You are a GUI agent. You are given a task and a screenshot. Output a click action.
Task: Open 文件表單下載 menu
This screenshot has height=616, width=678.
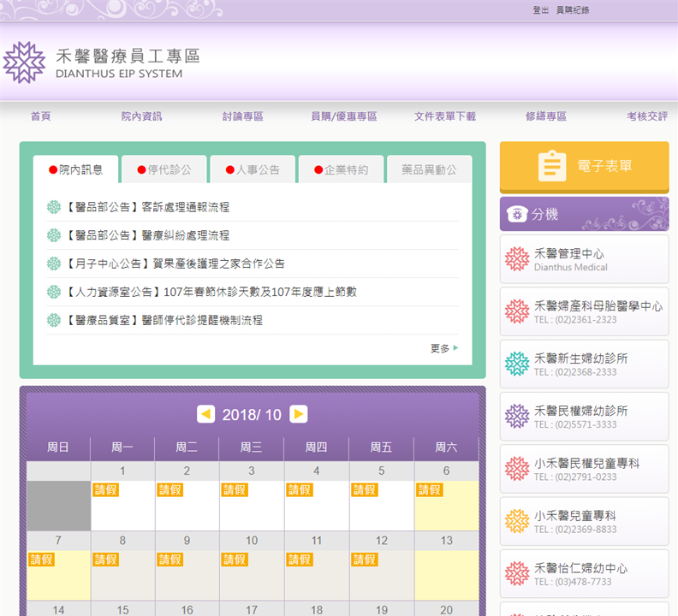(445, 116)
